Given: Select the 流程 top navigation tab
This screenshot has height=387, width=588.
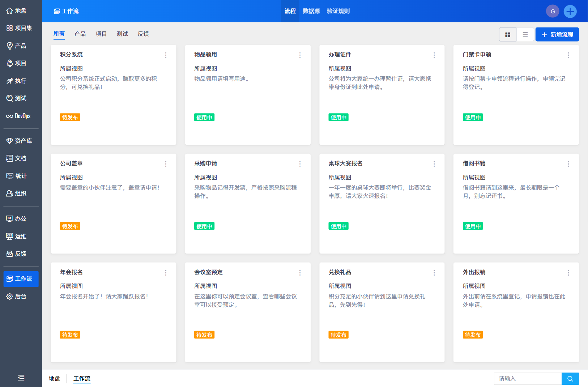Looking at the screenshot, I should (x=290, y=11).
